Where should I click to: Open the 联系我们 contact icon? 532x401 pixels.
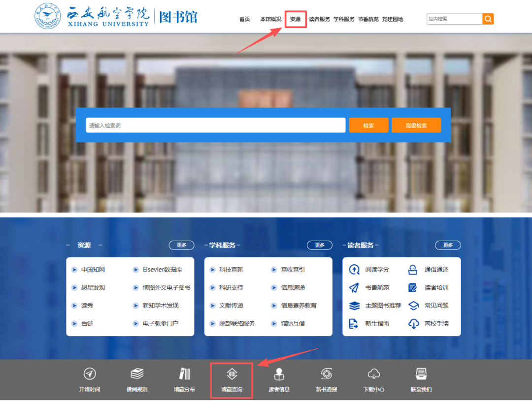tap(421, 374)
